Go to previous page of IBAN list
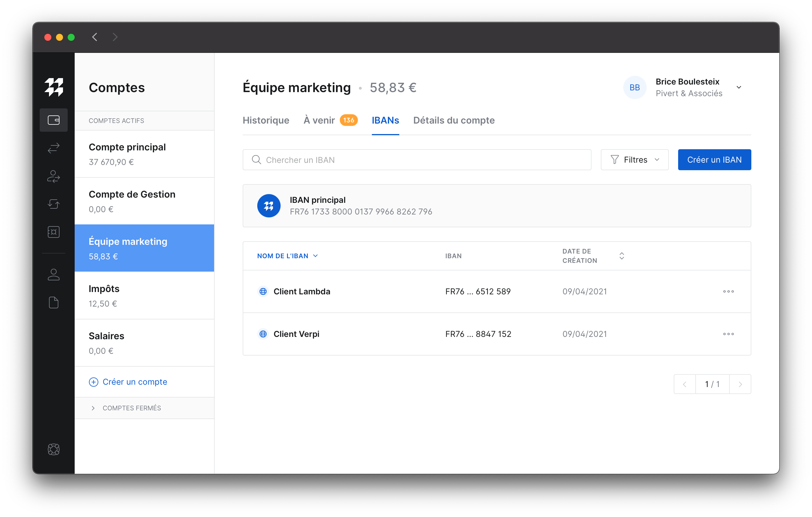This screenshot has height=517, width=812. (685, 384)
